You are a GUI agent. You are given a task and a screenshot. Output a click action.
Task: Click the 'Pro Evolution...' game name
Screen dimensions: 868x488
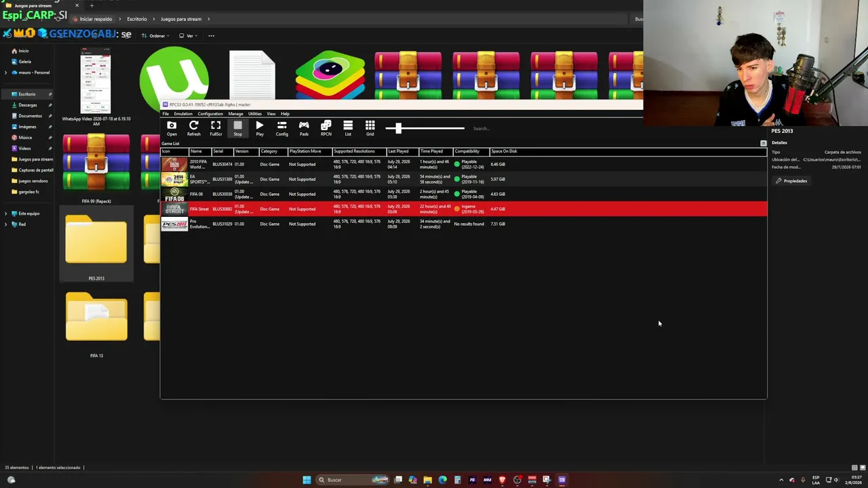[x=199, y=224]
